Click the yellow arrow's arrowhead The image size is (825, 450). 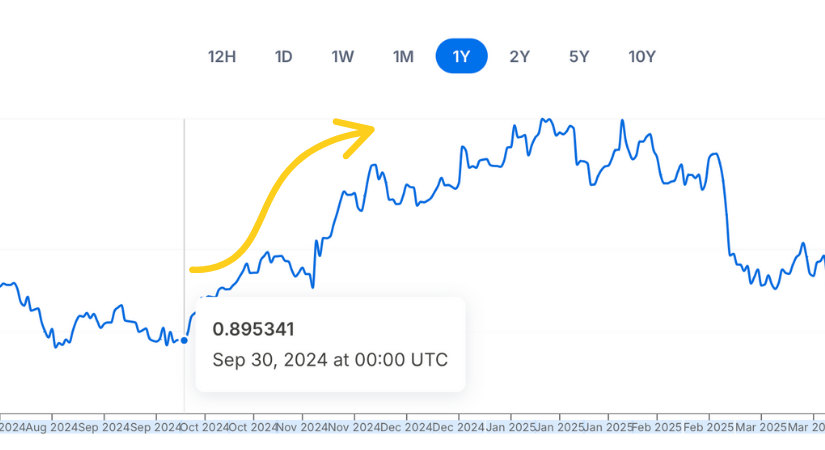pyautogui.click(x=359, y=136)
